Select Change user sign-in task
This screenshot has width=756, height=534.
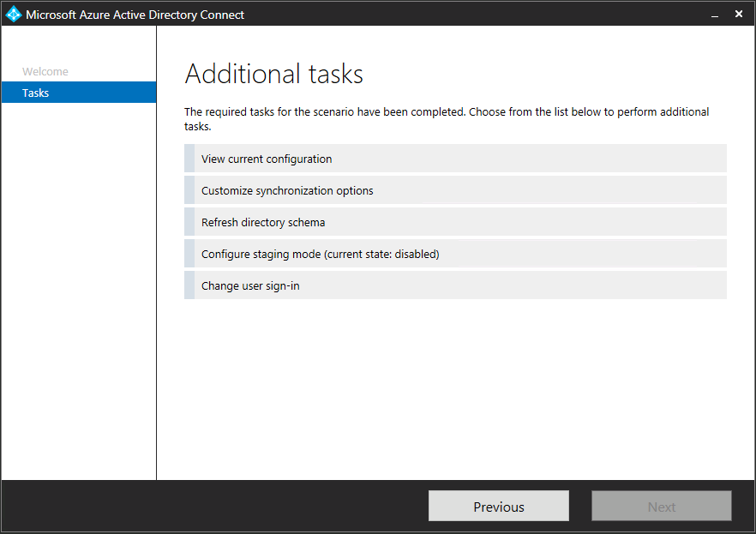pos(455,285)
